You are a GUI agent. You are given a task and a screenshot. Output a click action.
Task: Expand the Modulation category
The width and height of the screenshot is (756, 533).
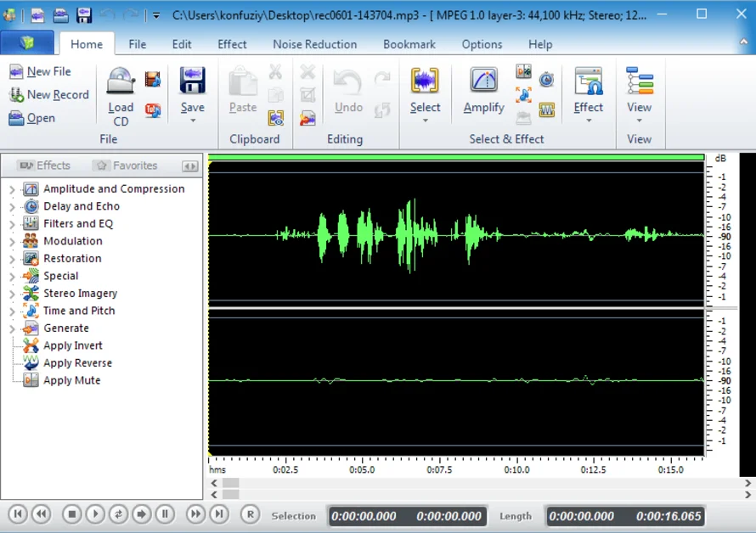(x=12, y=241)
